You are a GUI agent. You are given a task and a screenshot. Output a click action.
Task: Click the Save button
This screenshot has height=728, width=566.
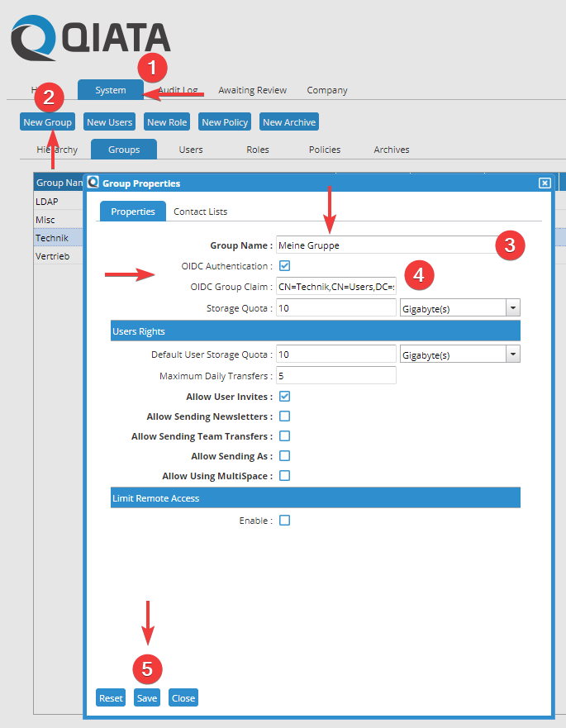(147, 698)
